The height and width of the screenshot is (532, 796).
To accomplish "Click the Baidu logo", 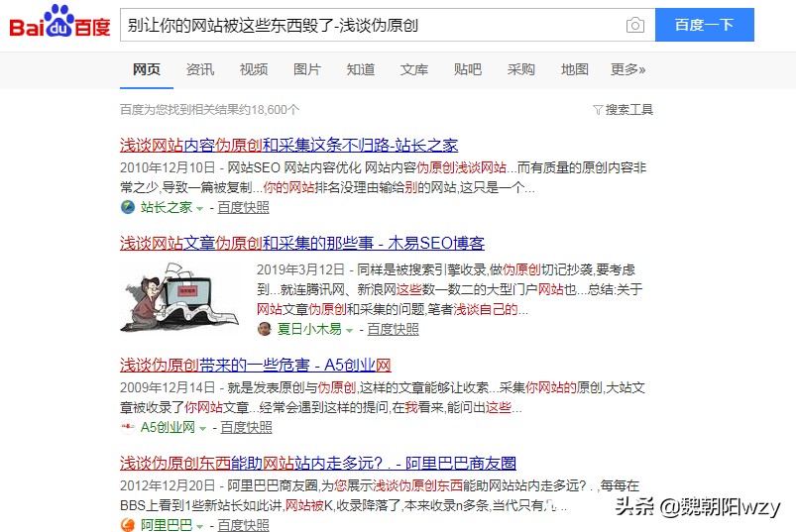I will click(59, 22).
